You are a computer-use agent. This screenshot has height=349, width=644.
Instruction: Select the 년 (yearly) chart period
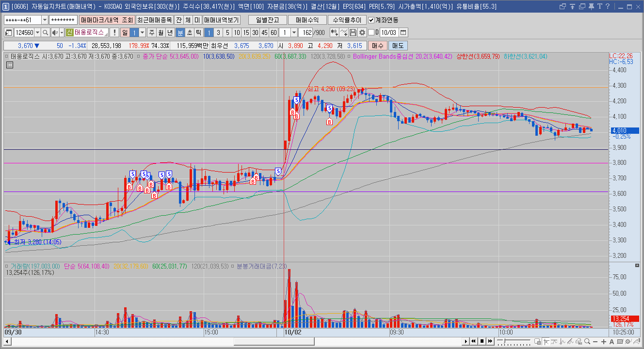pos(170,32)
